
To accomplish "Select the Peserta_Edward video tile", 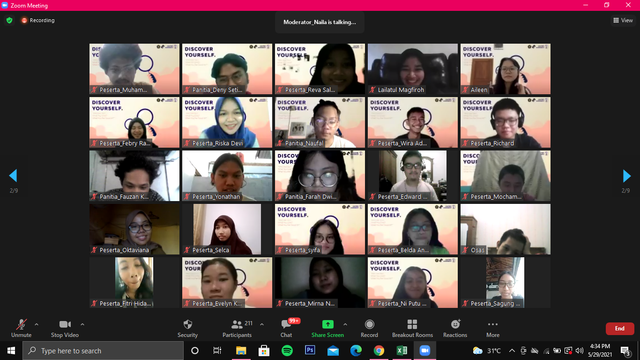I will tap(413, 176).
